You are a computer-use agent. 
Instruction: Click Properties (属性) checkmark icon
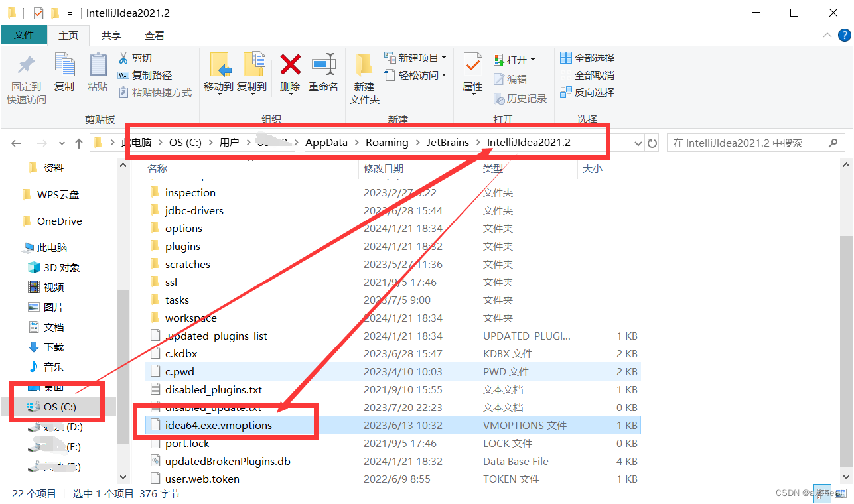point(472,65)
